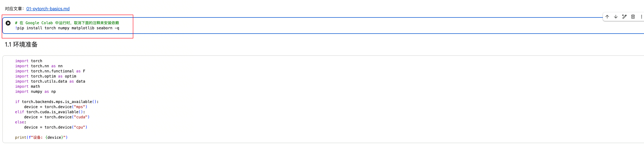This screenshot has height=148, width=644.
Task: Click the 'import math' line
Action: click(x=27, y=86)
